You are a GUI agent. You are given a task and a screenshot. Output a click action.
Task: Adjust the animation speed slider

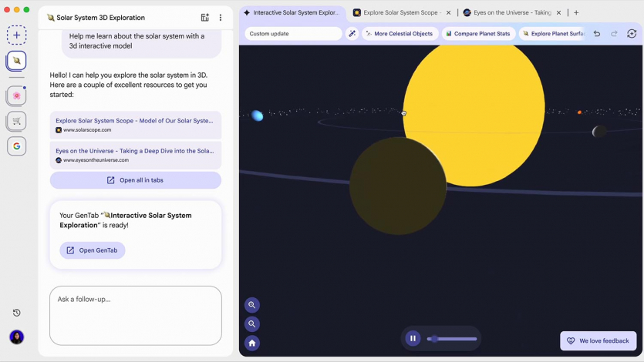(454, 339)
